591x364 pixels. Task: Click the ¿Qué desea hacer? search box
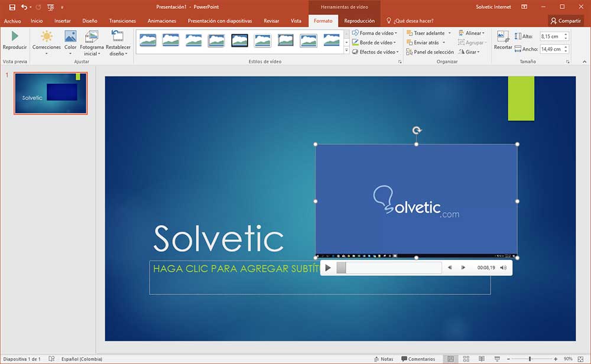tap(410, 21)
